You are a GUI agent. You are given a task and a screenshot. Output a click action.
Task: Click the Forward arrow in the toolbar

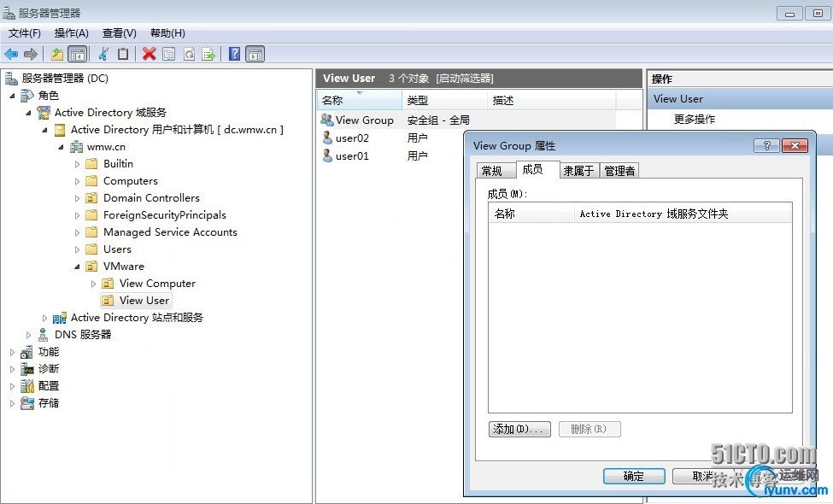click(x=31, y=54)
